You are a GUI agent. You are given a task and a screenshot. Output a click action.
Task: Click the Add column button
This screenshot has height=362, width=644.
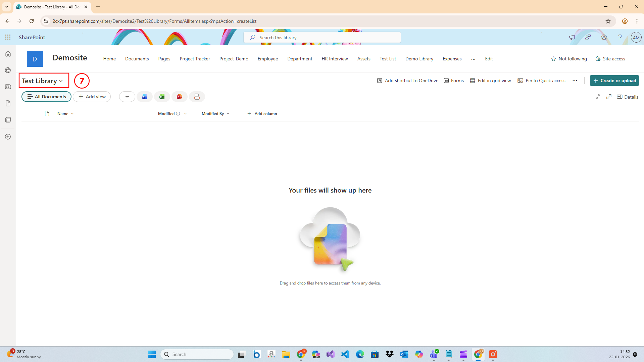tap(262, 114)
